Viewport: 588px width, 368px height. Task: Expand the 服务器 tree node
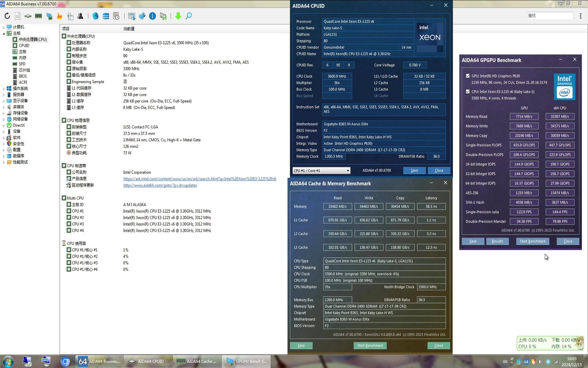tap(4, 95)
